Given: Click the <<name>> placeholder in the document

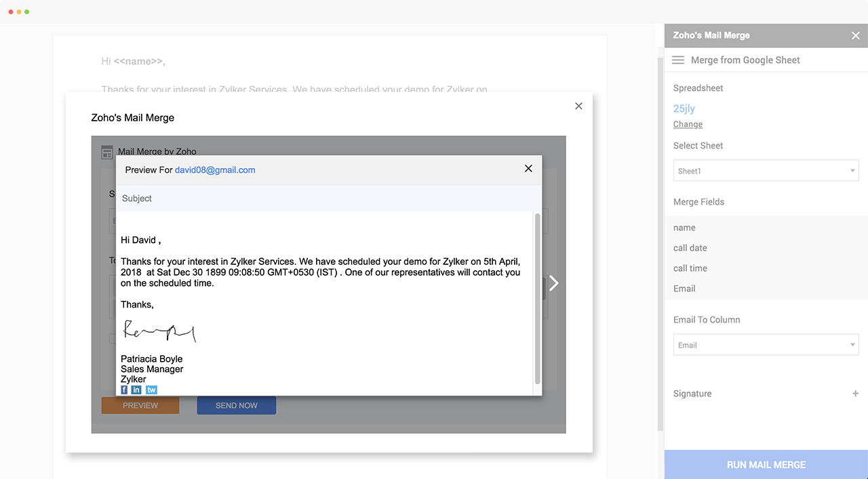Looking at the screenshot, I should [138, 62].
